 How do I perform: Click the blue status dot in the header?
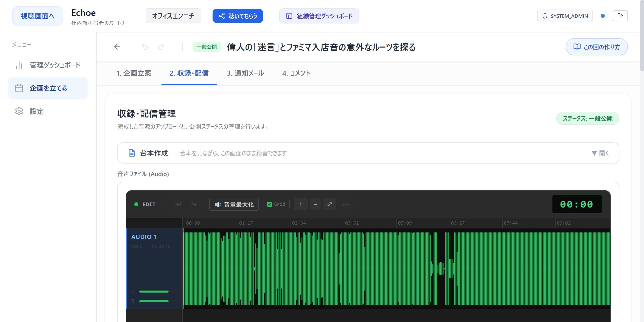click(603, 16)
